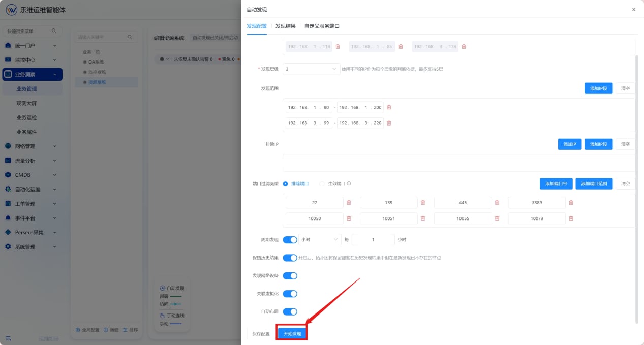Open the CMDB cube icon menu
Image resolution: width=644 pixels, height=345 pixels.
point(8,175)
